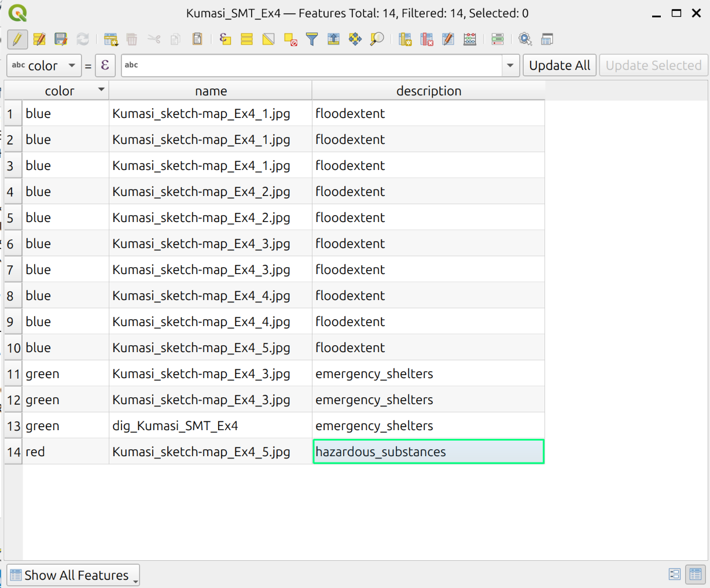Expand the expression history dropdown arrow

[510, 65]
